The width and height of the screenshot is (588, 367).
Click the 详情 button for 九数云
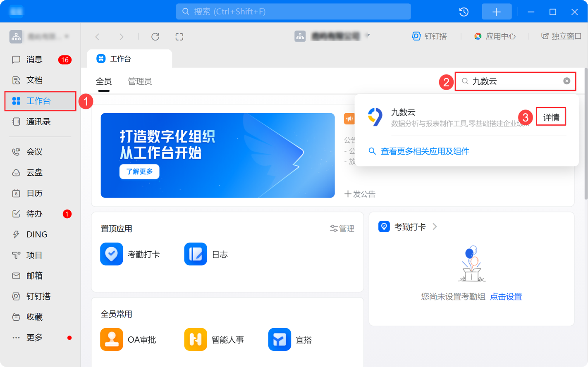click(551, 117)
